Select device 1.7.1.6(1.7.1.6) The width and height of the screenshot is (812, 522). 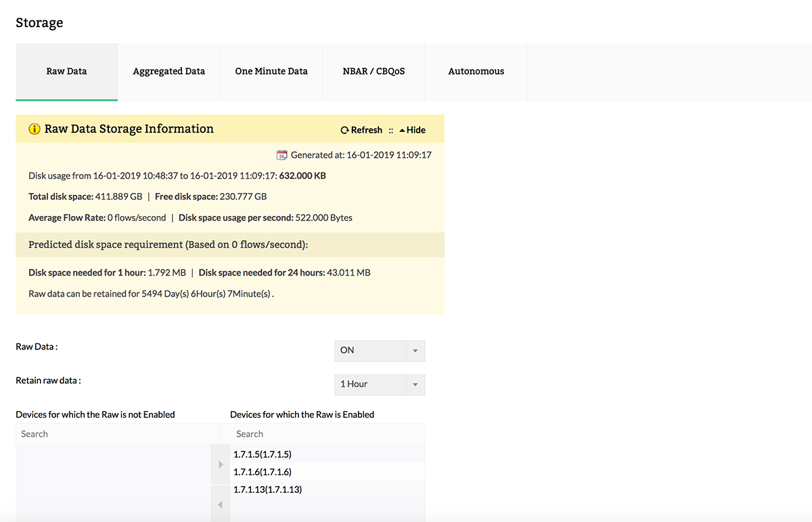point(328,472)
